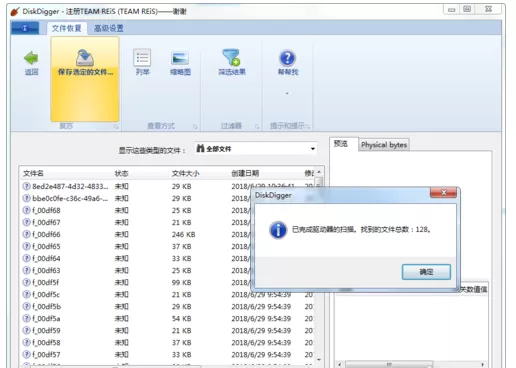Select file f_00df63
The height and width of the screenshot is (368, 516).
pos(46,270)
